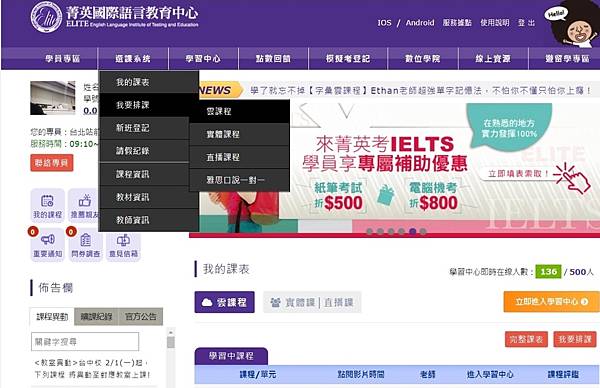Screen dimensions: 600x388
Task: Select 我的課表 in the dropdown menu
Action: tap(149, 82)
